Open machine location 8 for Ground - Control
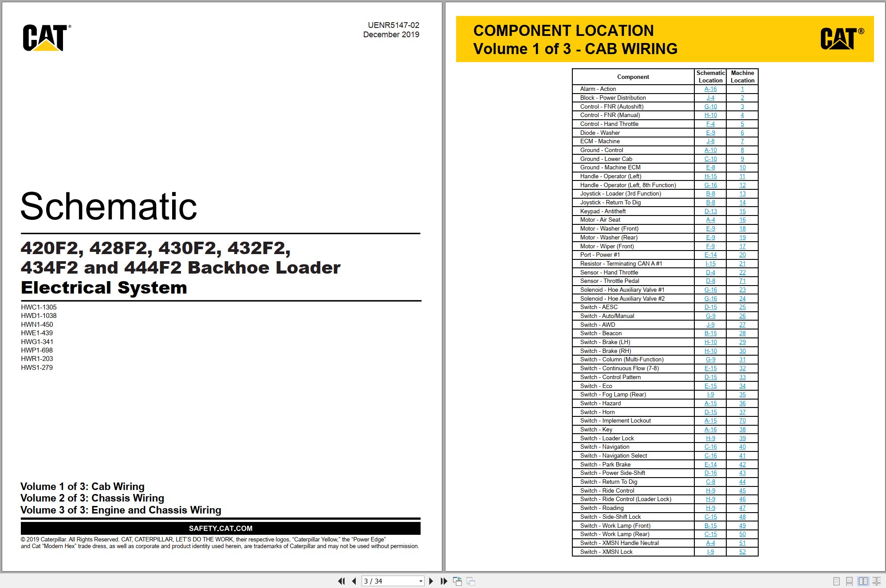 click(742, 150)
